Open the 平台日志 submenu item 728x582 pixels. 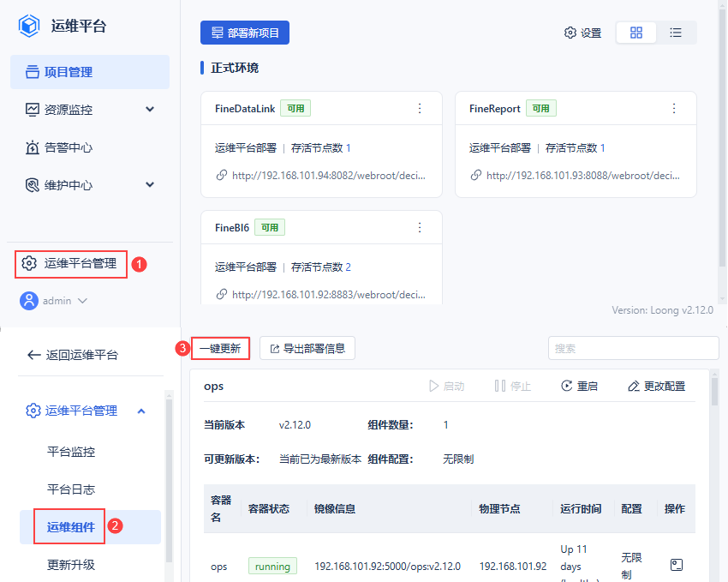point(71,489)
